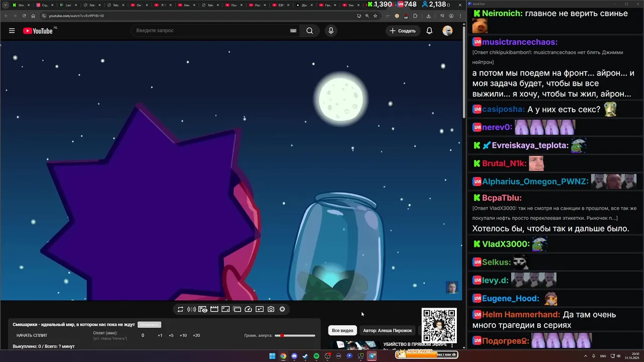Click НАЧАТЬ СПЛИТ button

point(32,335)
